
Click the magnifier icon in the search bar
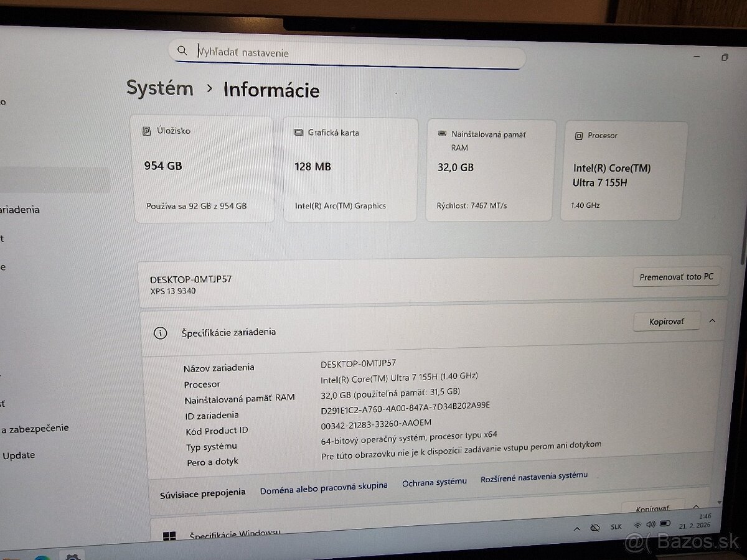(182, 50)
